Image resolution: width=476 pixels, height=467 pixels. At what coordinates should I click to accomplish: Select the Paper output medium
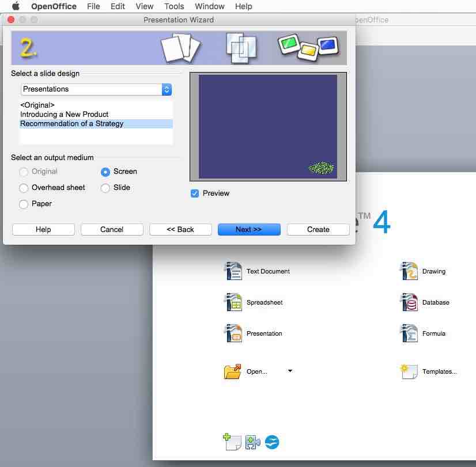[24, 204]
